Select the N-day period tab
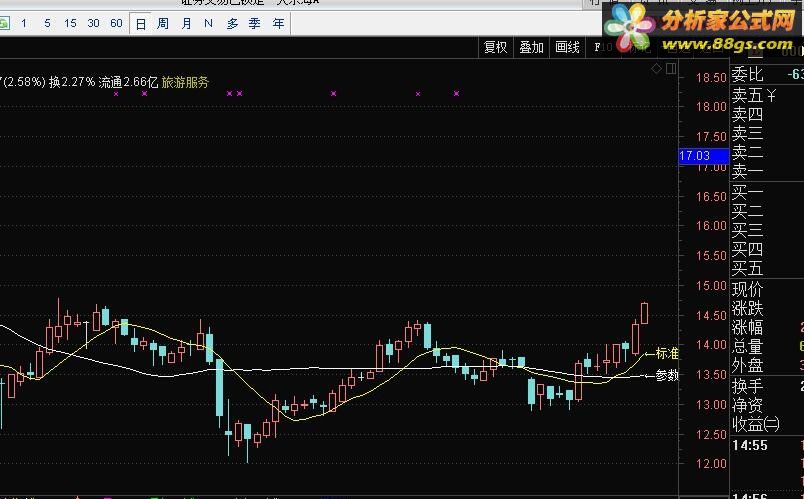Image resolution: width=804 pixels, height=499 pixels. click(x=208, y=24)
